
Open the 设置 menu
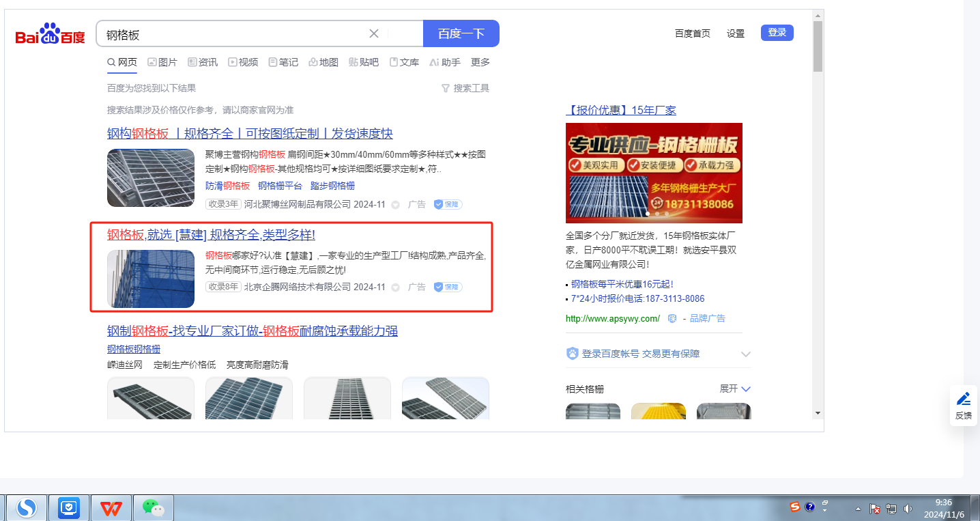pos(736,33)
